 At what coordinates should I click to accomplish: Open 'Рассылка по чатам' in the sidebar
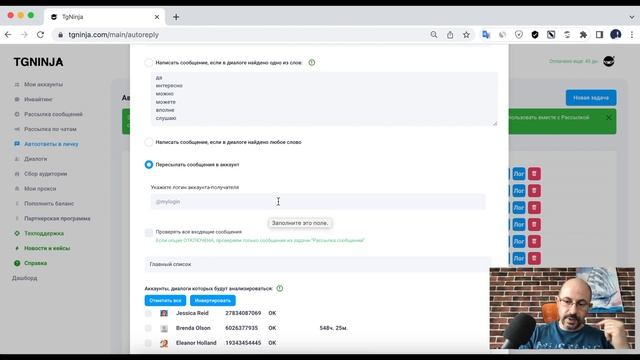[50, 129]
